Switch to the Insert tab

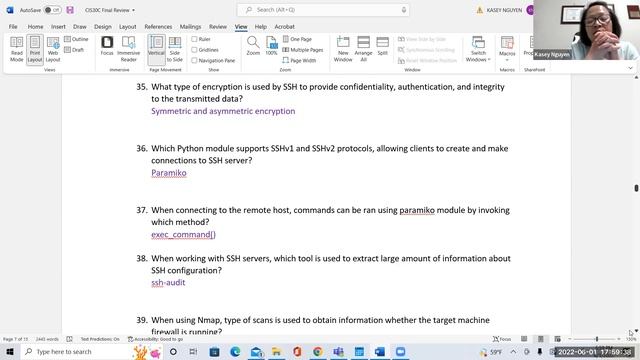pyautogui.click(x=58, y=27)
